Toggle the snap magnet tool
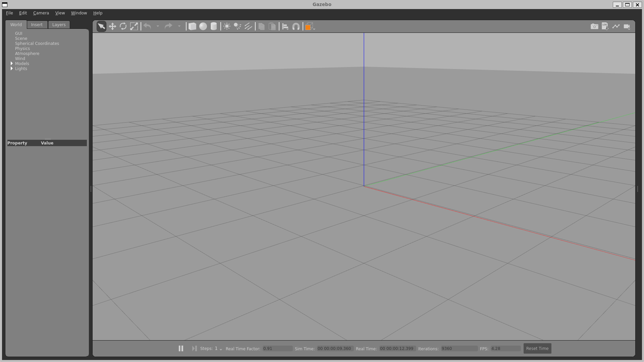This screenshot has height=362, width=644. point(296,26)
